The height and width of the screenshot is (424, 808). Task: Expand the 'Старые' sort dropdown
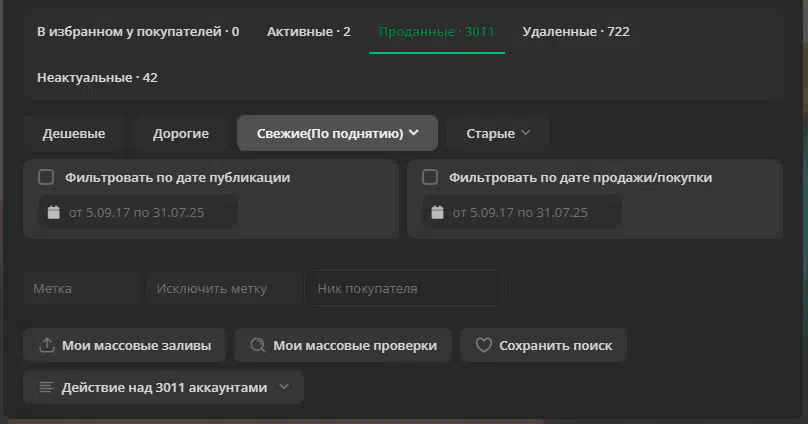click(x=498, y=133)
